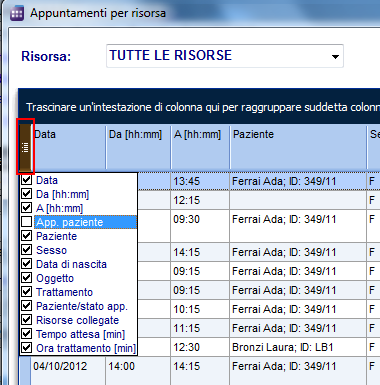
Task: Select the cell showing 13:45
Action: pos(200,181)
